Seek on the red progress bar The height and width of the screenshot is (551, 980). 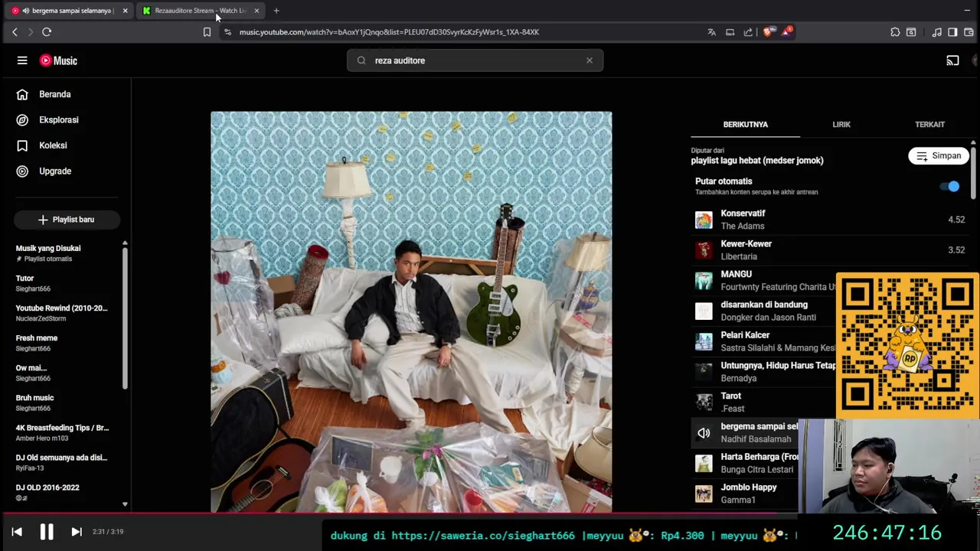(490, 514)
